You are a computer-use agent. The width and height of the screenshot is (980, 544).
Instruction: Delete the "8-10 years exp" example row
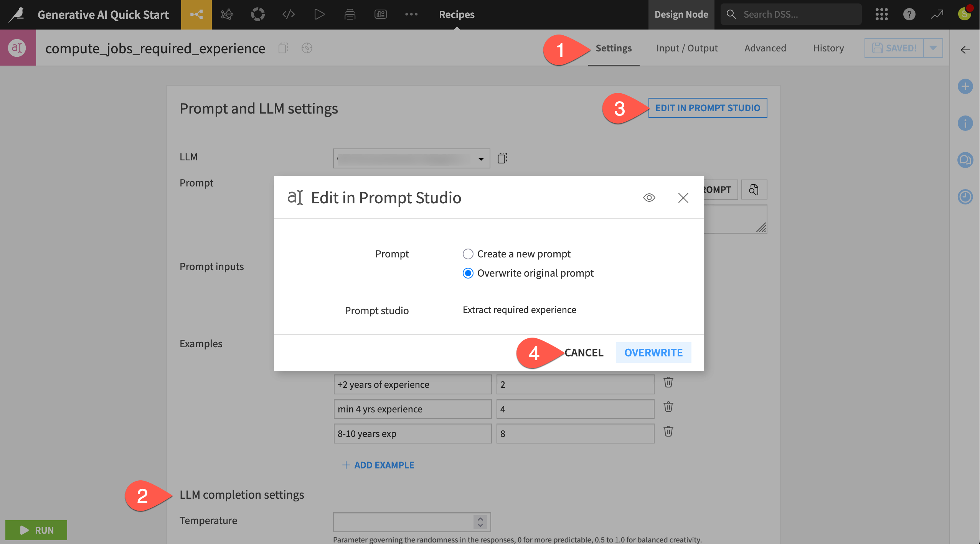668,432
